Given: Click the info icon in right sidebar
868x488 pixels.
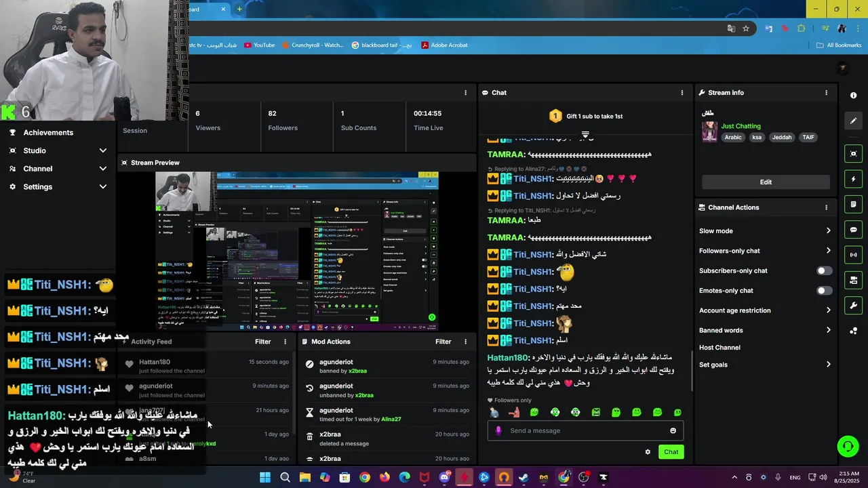Looking at the screenshot, I should coord(854,96).
